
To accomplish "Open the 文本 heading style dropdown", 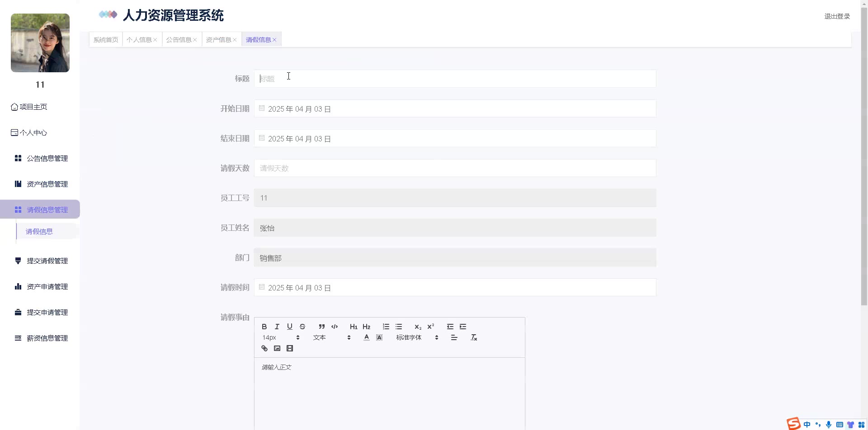I will pos(331,337).
